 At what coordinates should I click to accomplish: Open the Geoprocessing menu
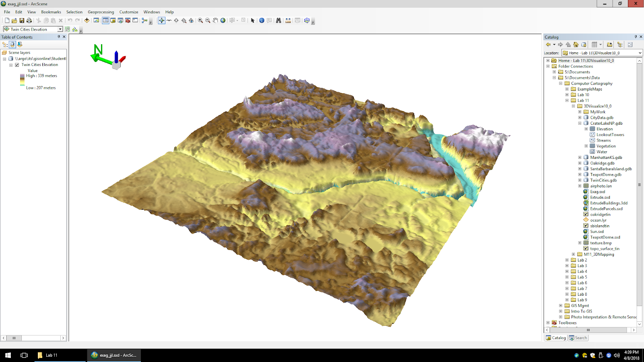pyautogui.click(x=101, y=12)
